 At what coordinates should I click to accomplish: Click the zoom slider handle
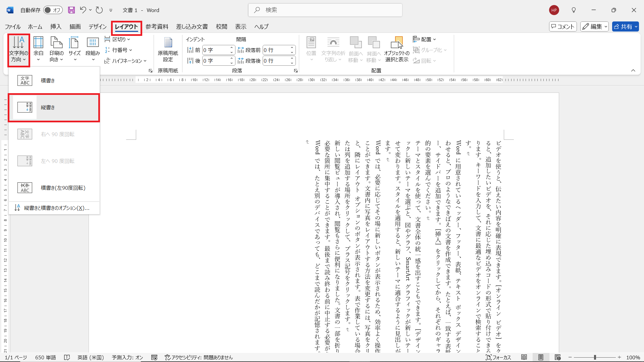(595, 357)
